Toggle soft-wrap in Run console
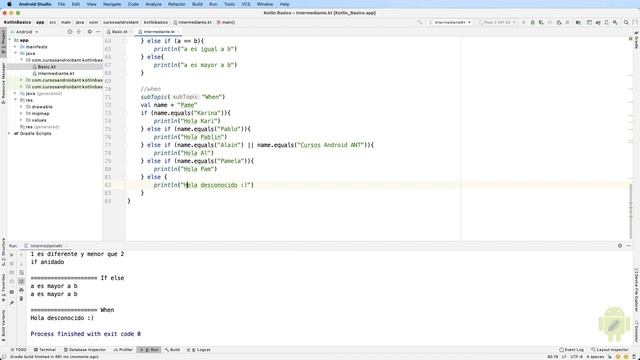Viewport: 640px width, 360px height. pyautogui.click(x=22, y=273)
